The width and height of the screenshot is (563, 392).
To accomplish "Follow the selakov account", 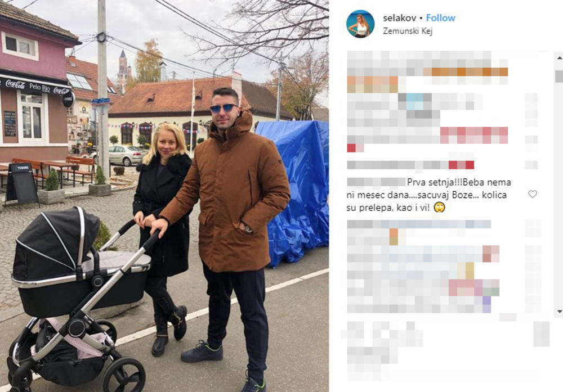I will pos(440,18).
